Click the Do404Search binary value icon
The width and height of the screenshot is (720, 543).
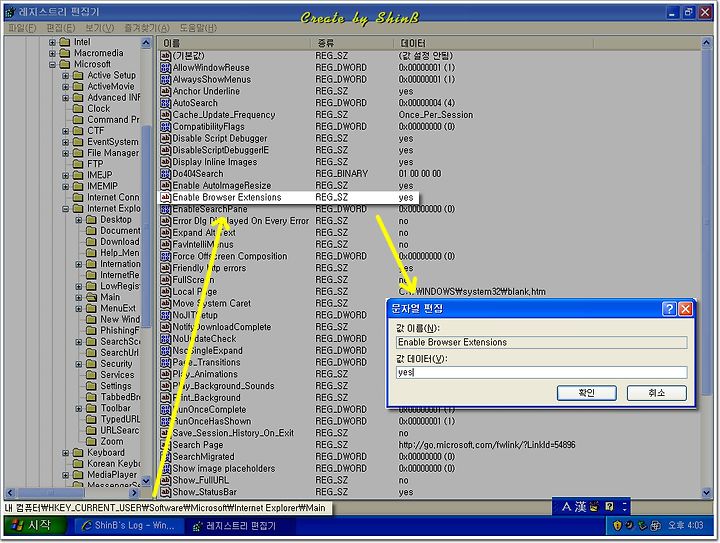coord(165,174)
